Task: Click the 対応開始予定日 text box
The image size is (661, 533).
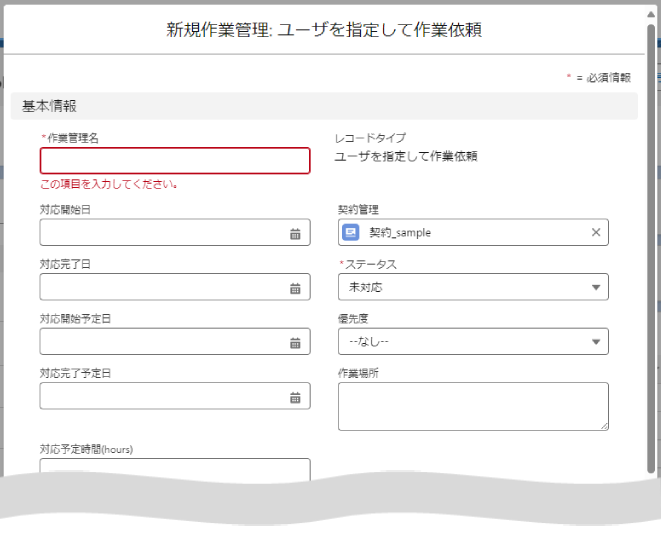Action: tap(160, 342)
